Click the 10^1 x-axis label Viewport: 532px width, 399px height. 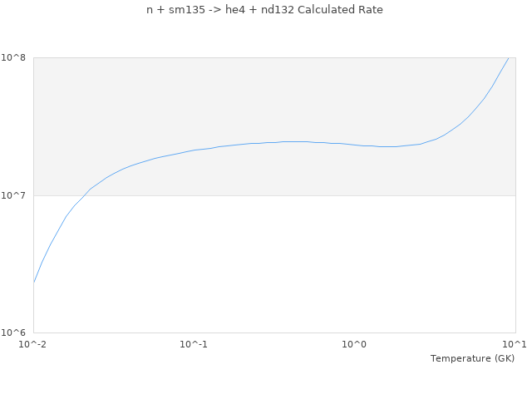[515, 344]
